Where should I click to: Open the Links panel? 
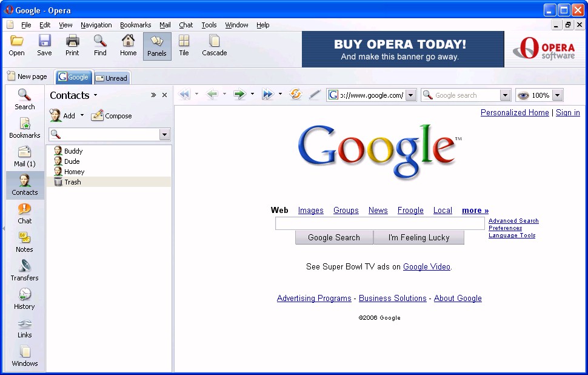point(24,328)
